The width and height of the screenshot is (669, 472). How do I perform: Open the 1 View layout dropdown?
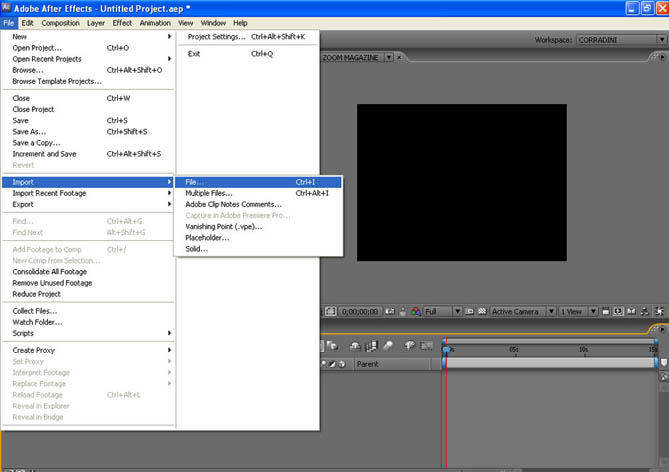tap(577, 311)
